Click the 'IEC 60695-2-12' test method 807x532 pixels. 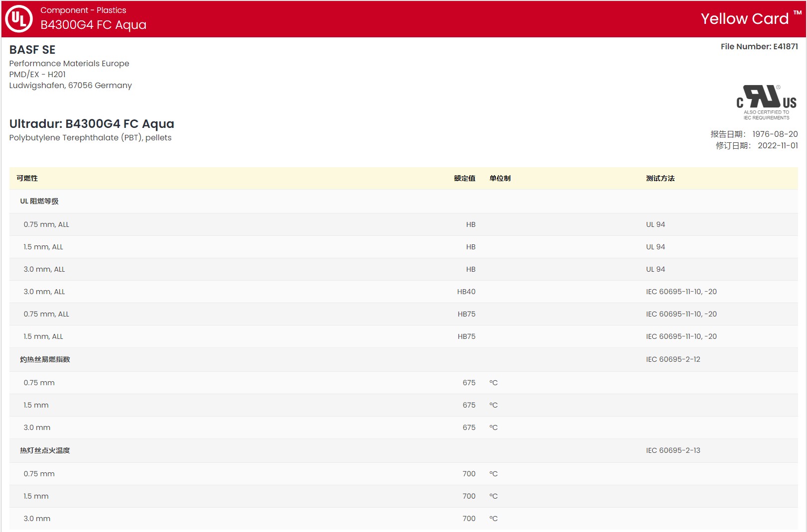click(x=673, y=359)
